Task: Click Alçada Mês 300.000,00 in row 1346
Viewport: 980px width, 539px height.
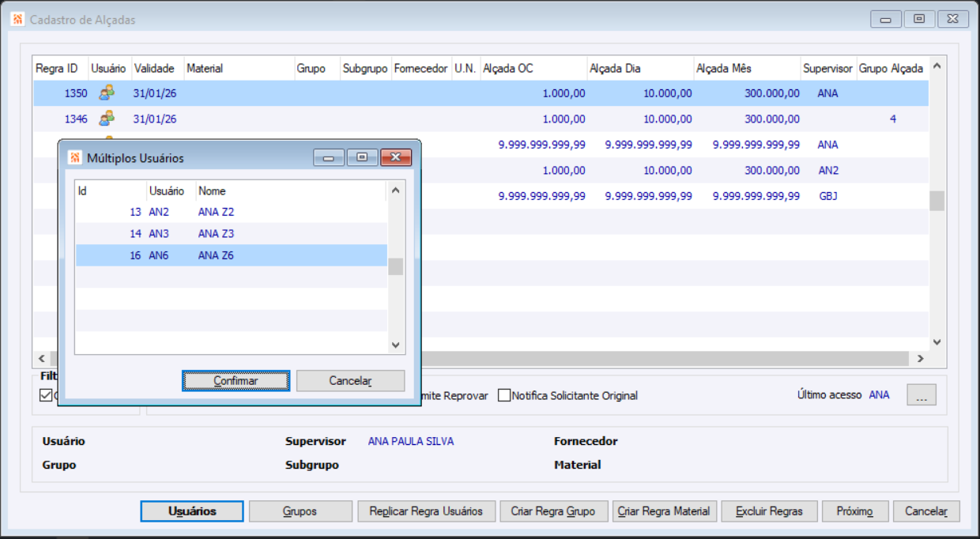Action: pos(747,119)
